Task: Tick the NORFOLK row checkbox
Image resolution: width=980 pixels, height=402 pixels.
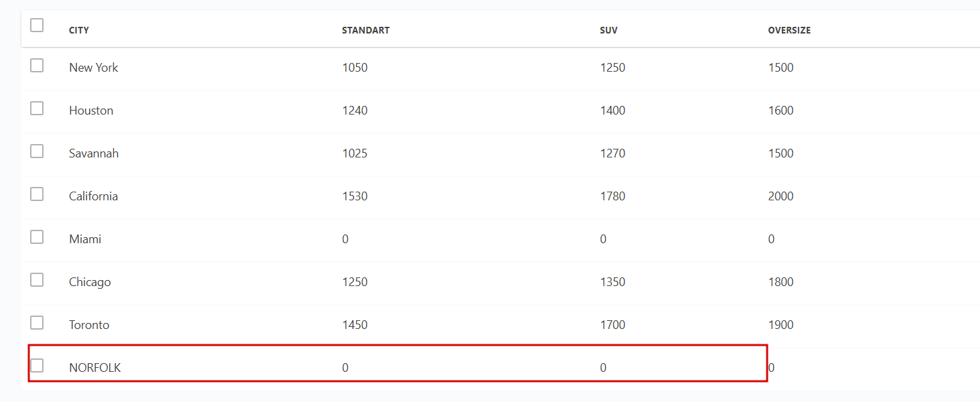Action: pyautogui.click(x=37, y=366)
